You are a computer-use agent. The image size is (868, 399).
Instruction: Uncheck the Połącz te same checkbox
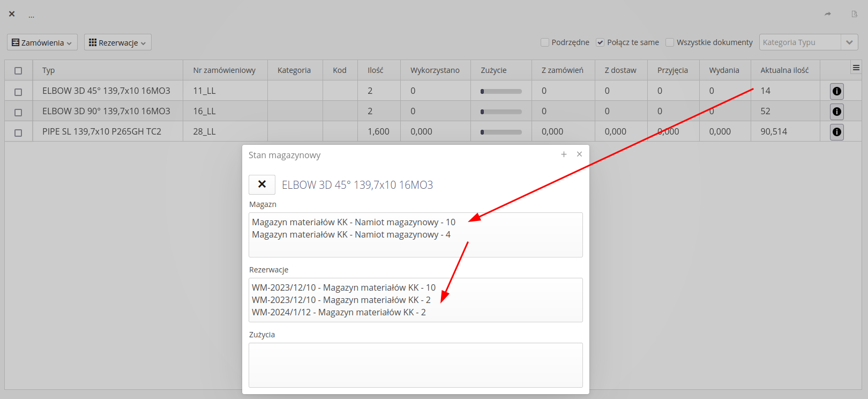point(600,42)
